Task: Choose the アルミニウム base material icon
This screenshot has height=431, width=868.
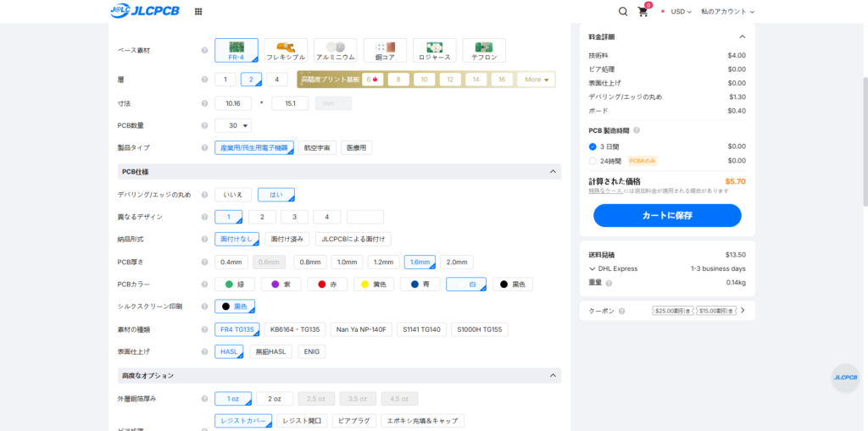Action: 335,50
